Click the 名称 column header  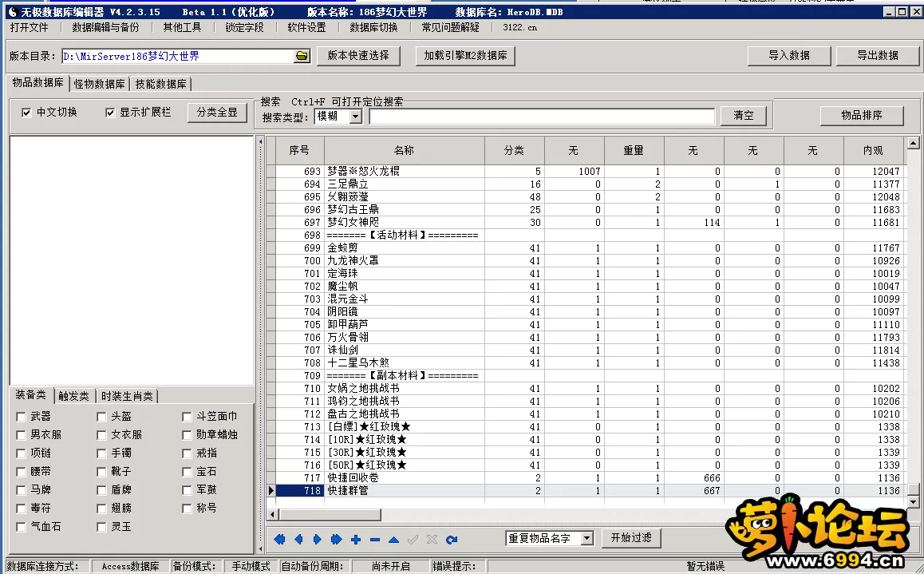(405, 150)
